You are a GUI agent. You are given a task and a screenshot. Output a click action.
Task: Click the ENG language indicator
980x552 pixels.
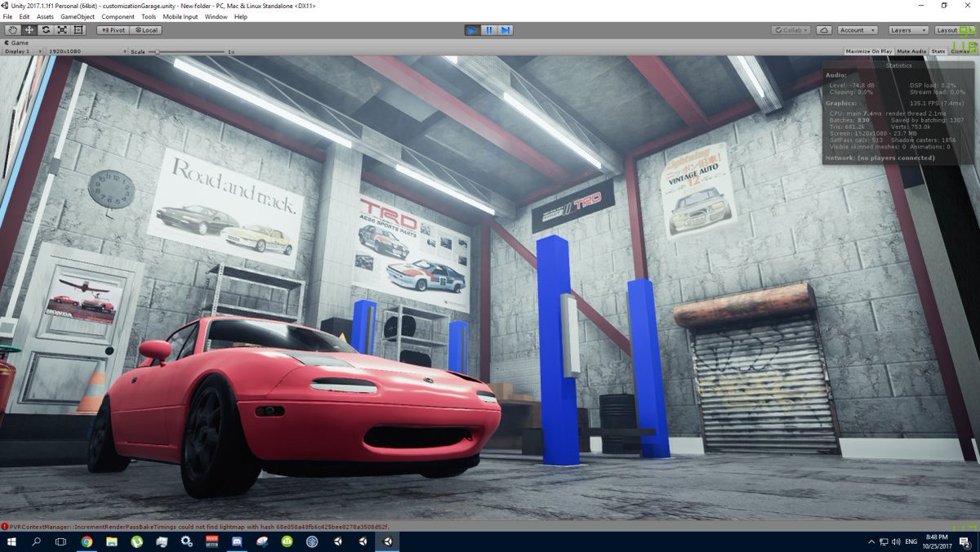point(910,542)
